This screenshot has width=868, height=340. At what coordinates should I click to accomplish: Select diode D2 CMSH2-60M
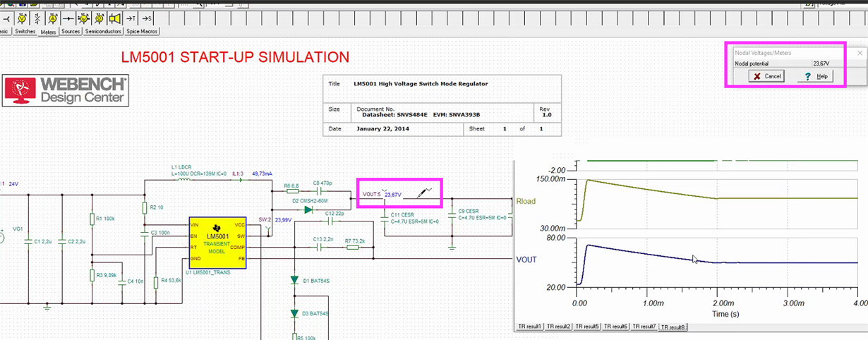(308, 205)
